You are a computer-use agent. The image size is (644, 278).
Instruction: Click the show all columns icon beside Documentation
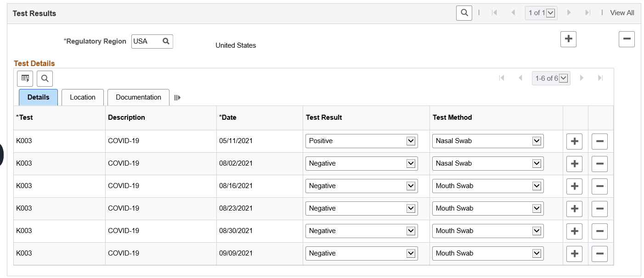click(177, 97)
